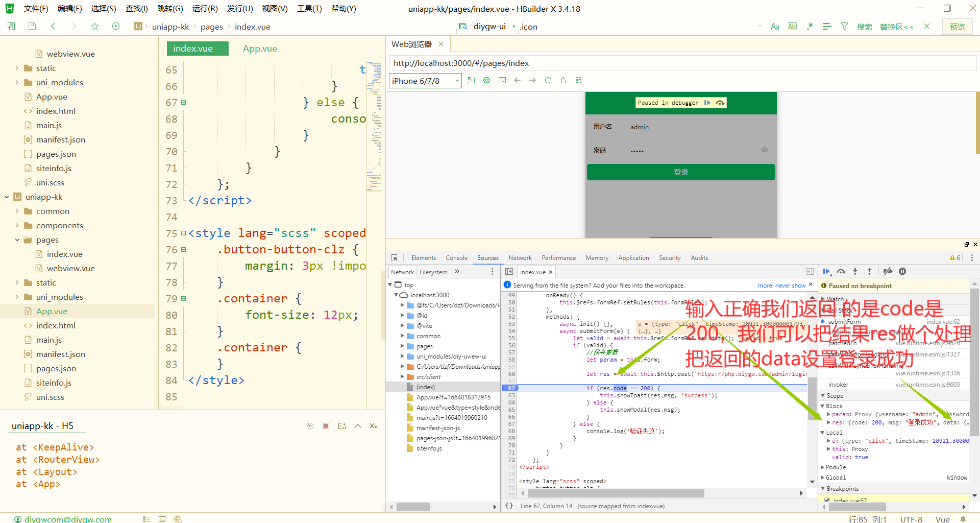
Task: Resume script execution in debugger sidebar
Action: click(826, 271)
